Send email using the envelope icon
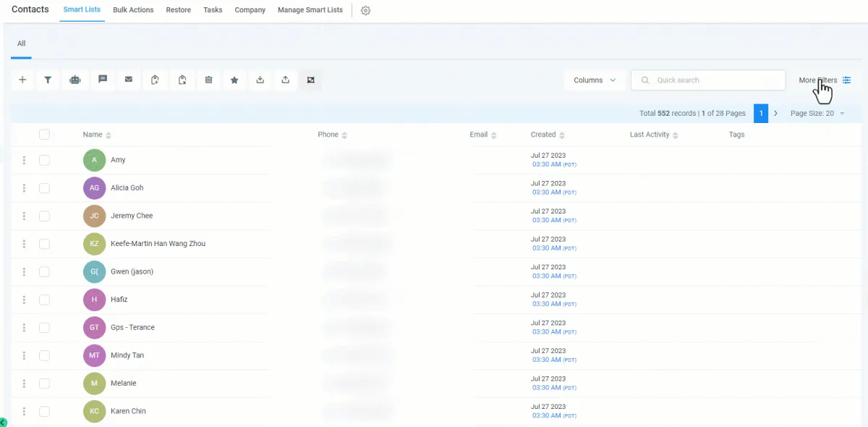Image resolution: width=868 pixels, height=427 pixels. 129,80
